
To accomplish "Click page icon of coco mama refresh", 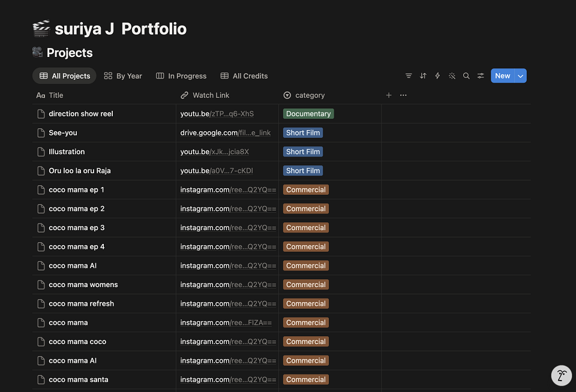I will click(41, 304).
